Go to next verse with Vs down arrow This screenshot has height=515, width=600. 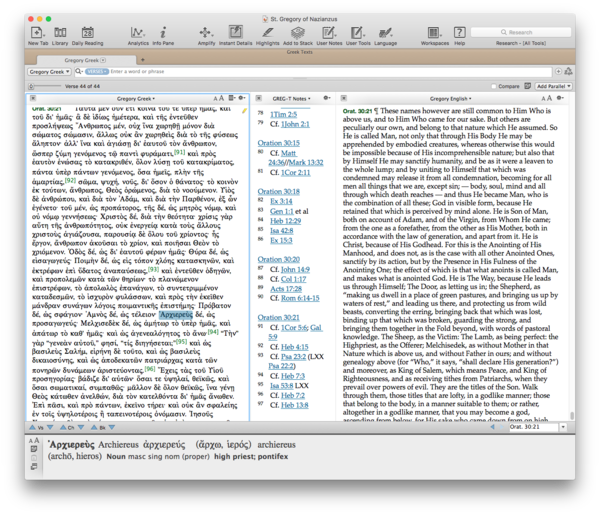click(50, 427)
